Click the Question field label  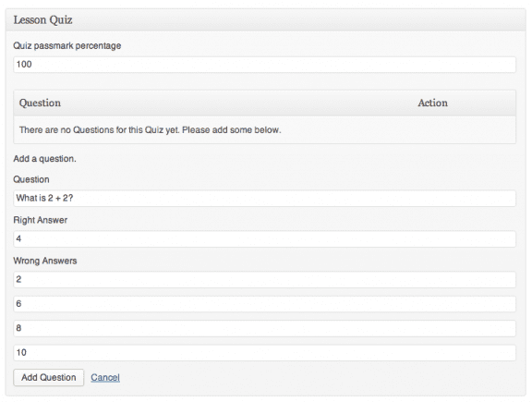tap(31, 179)
